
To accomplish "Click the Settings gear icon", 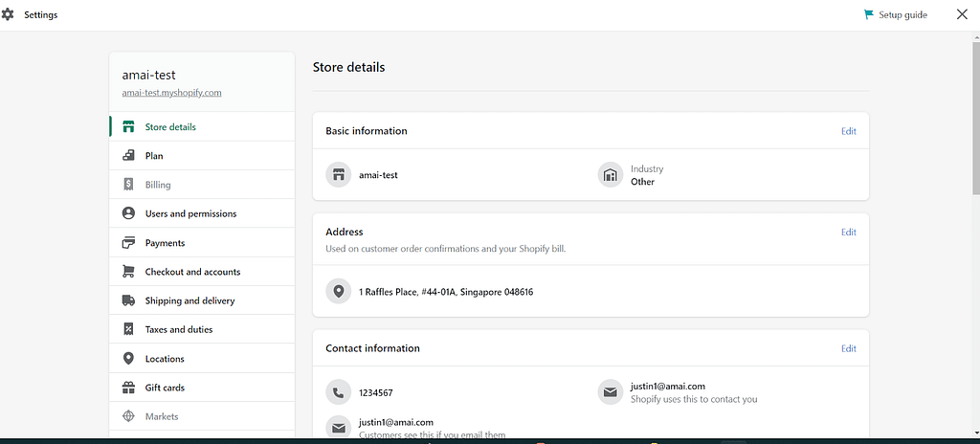I will tap(8, 15).
